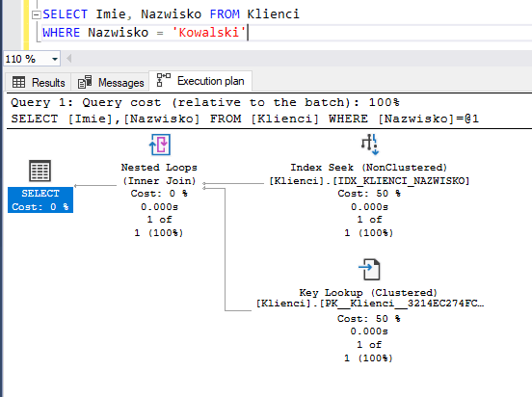Click the Messages tab icon
Viewport: 532px width, 397px height.
tap(85, 82)
